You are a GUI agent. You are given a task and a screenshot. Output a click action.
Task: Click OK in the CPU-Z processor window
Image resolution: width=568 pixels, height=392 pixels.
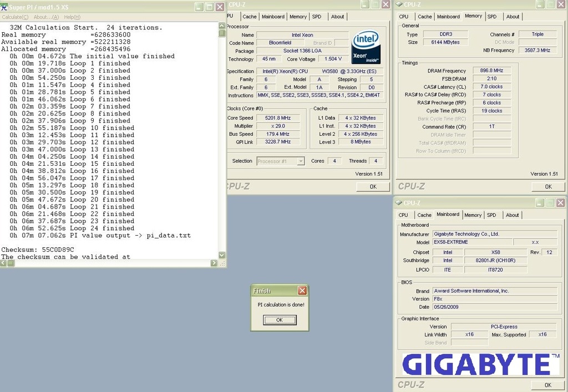click(x=373, y=187)
